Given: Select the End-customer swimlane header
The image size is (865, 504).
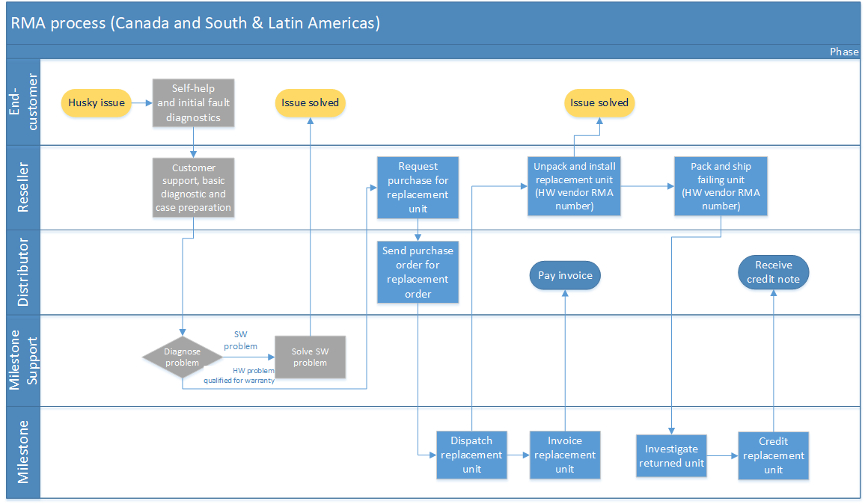Looking at the screenshot, I should click(23, 102).
